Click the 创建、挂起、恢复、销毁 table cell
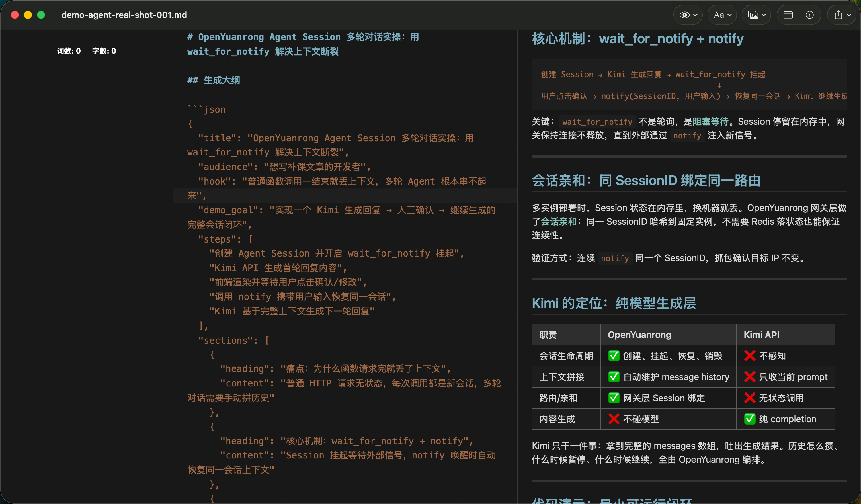The image size is (861, 504). point(668,356)
